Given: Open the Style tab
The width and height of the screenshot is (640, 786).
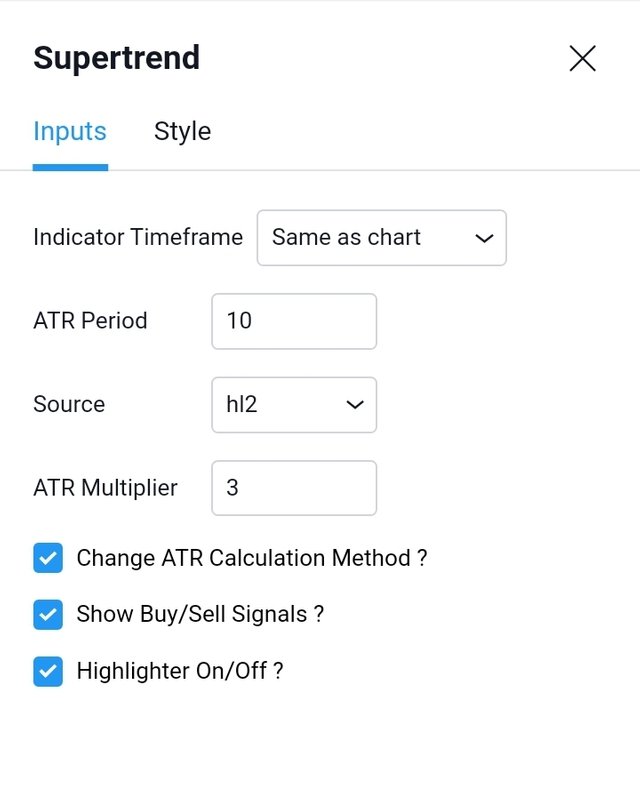Looking at the screenshot, I should [182, 132].
